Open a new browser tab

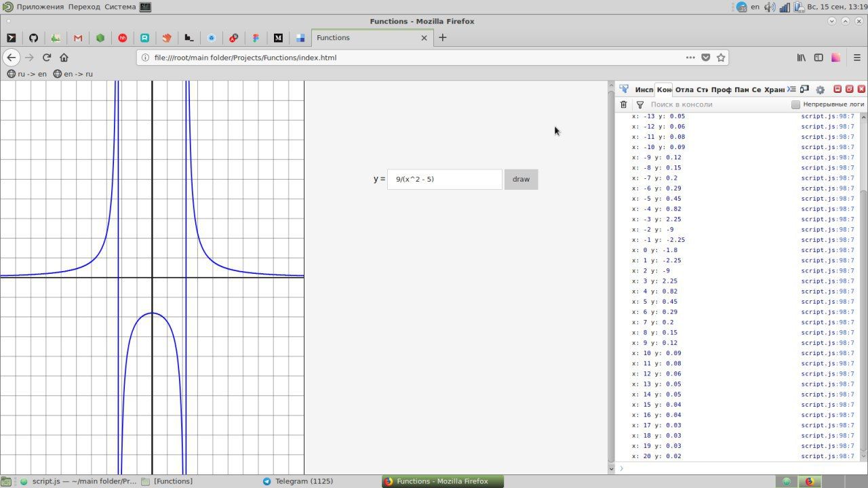443,37
